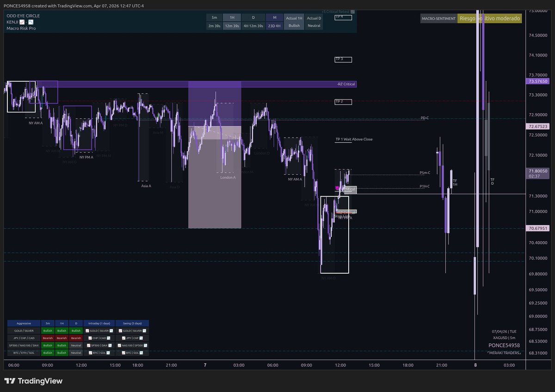This screenshot has height=392, width=555.
Task: Click the 72.67523 price tag on axis
Action: click(536, 126)
